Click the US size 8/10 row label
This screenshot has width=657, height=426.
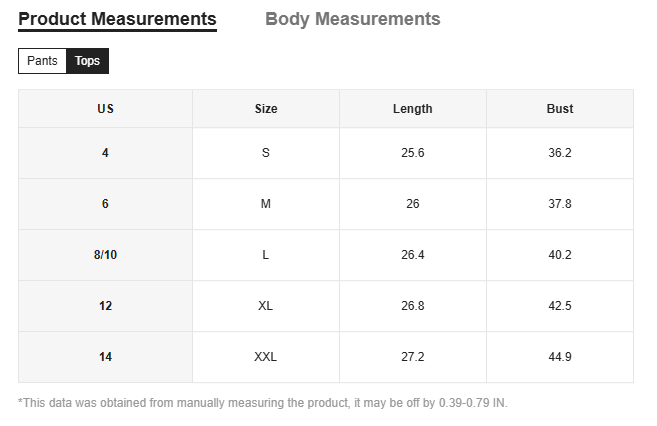[x=105, y=255]
